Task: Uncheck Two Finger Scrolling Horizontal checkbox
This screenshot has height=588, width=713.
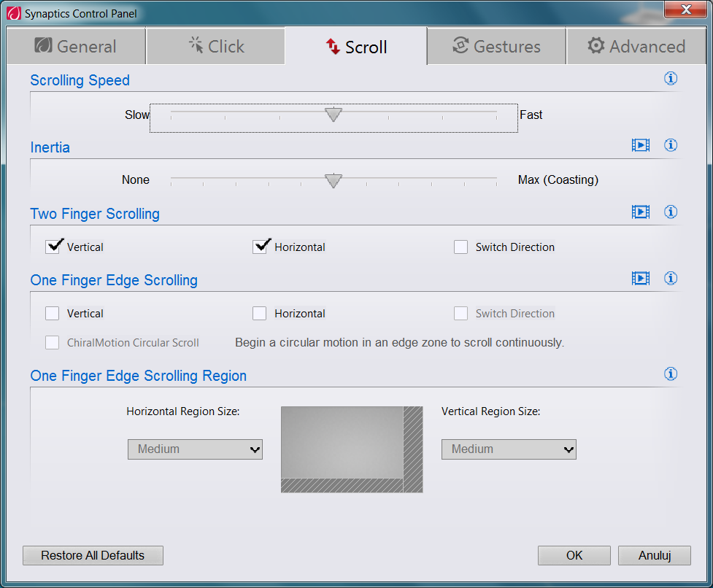Action: [x=260, y=247]
